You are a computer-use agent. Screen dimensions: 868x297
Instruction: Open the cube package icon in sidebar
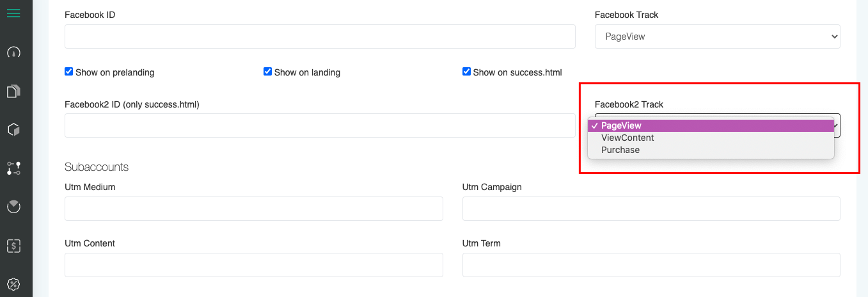click(x=13, y=130)
